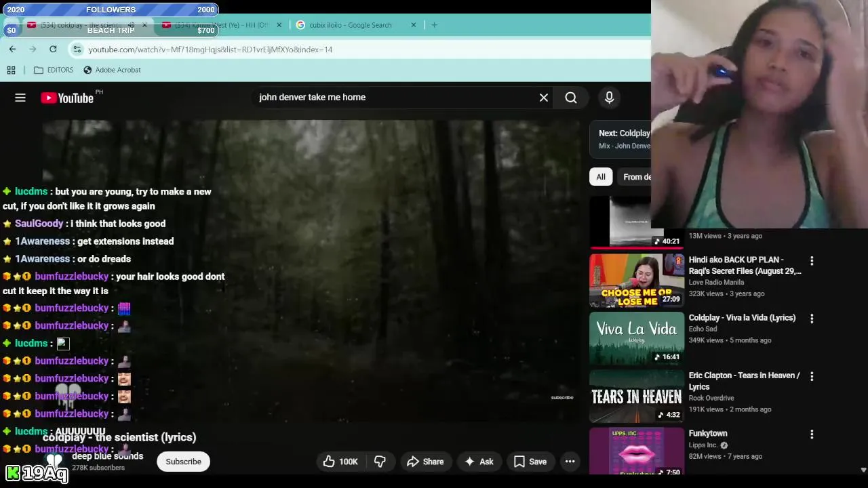Switch to the coldplay the scientist tab
The width and height of the screenshot is (868, 488).
tap(80, 25)
